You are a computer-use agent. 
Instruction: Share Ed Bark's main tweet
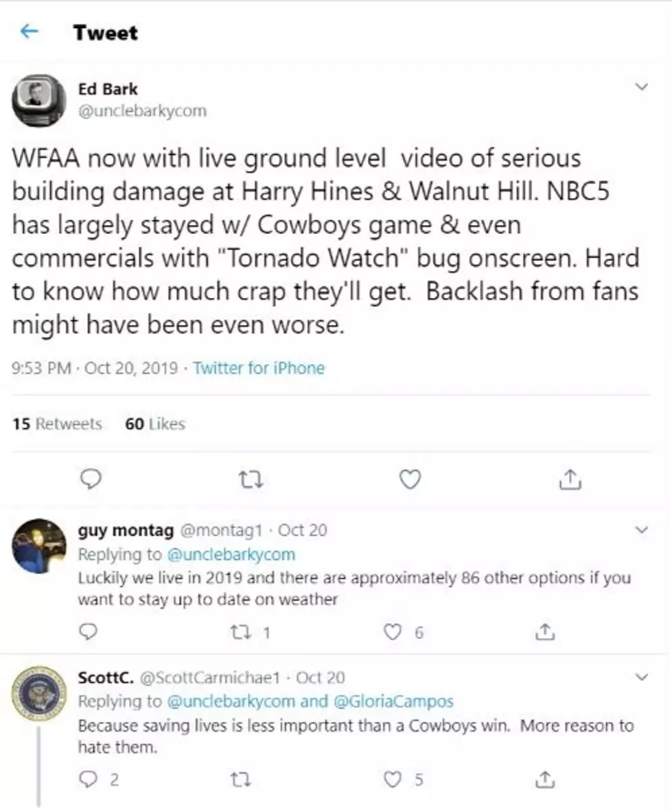coord(570,479)
